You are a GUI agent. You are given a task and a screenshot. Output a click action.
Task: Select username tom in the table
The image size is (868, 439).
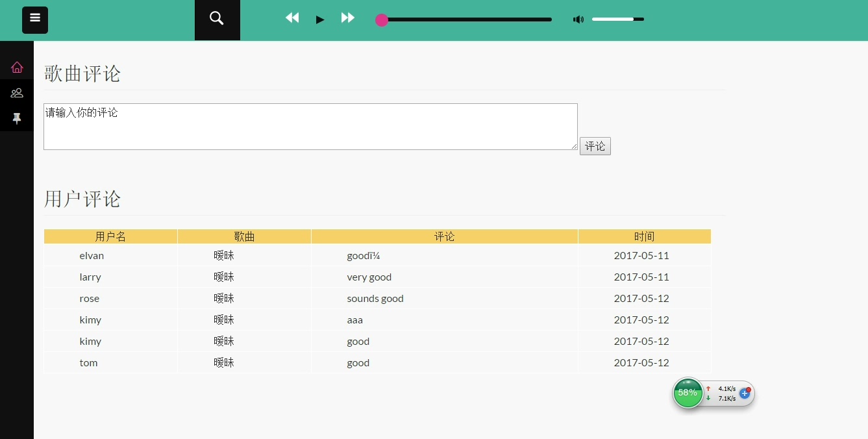click(88, 363)
